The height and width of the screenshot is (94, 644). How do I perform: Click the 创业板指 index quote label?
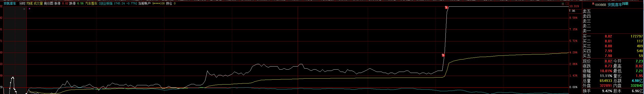tap(106, 4)
